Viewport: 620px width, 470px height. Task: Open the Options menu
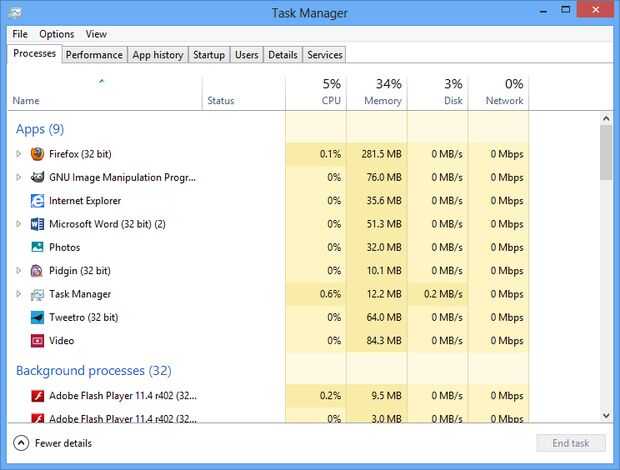click(x=57, y=34)
